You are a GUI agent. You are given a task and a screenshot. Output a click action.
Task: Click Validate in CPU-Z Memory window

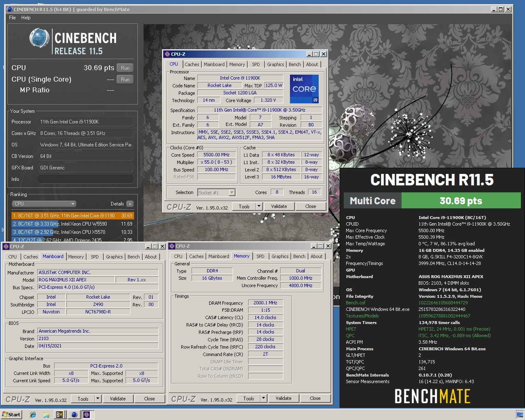click(283, 398)
